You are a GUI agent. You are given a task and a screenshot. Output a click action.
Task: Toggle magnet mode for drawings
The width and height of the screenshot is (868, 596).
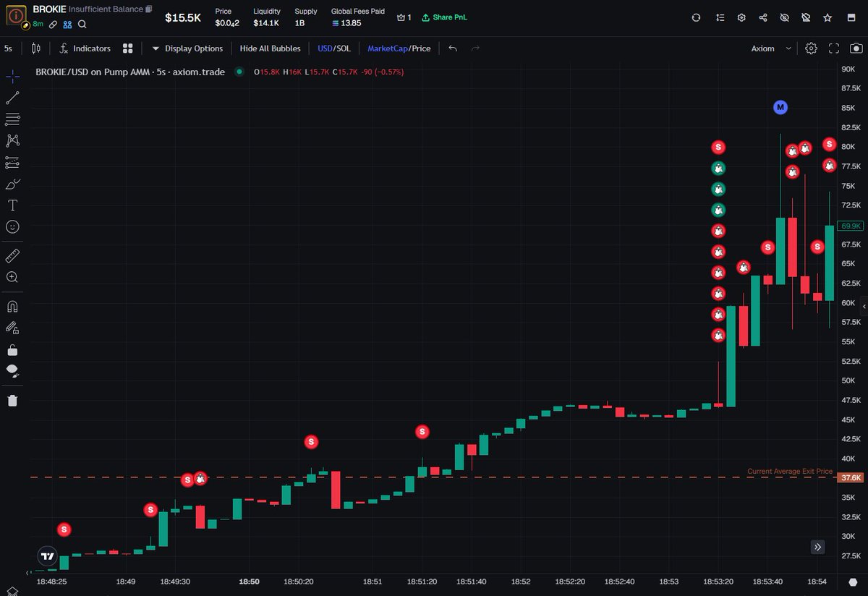click(x=12, y=307)
